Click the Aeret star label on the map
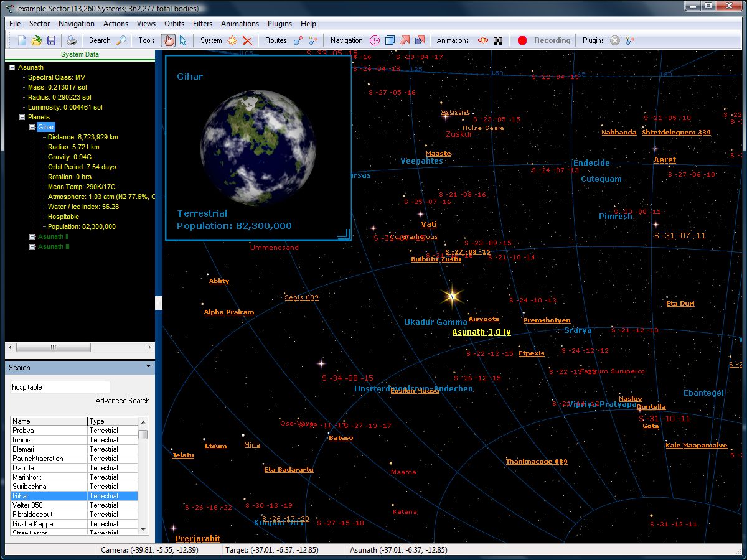Image resolution: width=747 pixels, height=560 pixels. (x=665, y=160)
